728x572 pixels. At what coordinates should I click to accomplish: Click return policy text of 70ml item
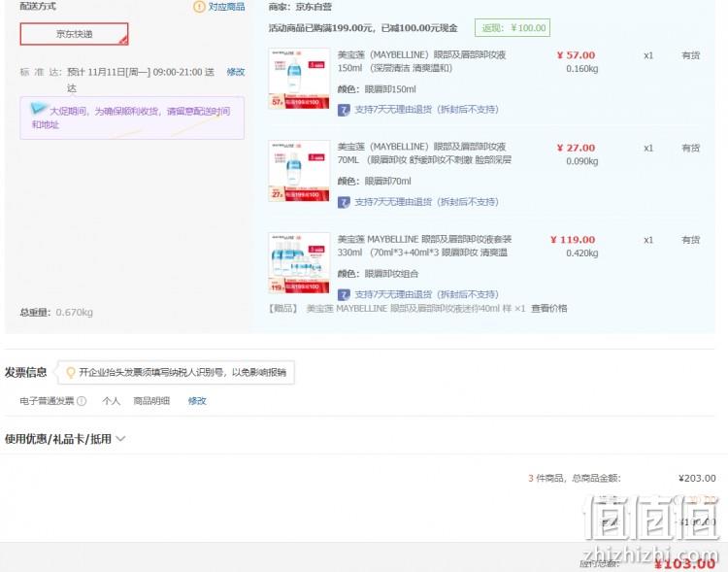click(x=426, y=202)
